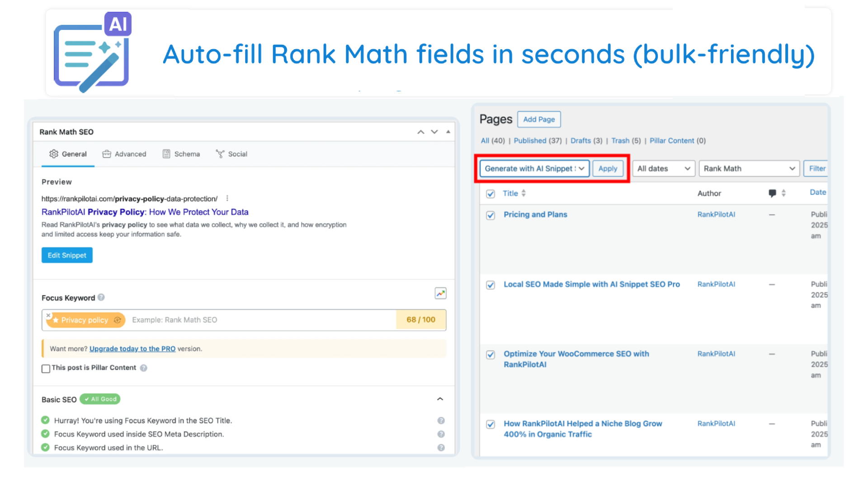Click the Rank Math trends chart icon
This screenshot has width=868, height=488.
point(440,293)
